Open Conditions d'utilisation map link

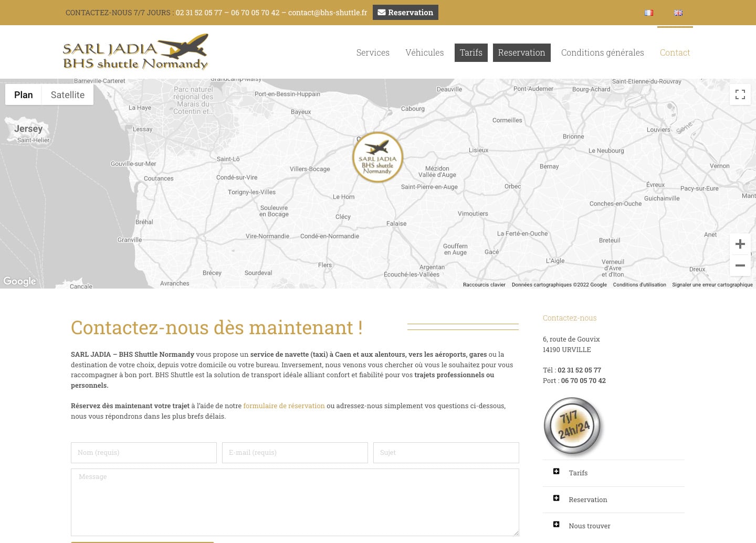coord(639,285)
